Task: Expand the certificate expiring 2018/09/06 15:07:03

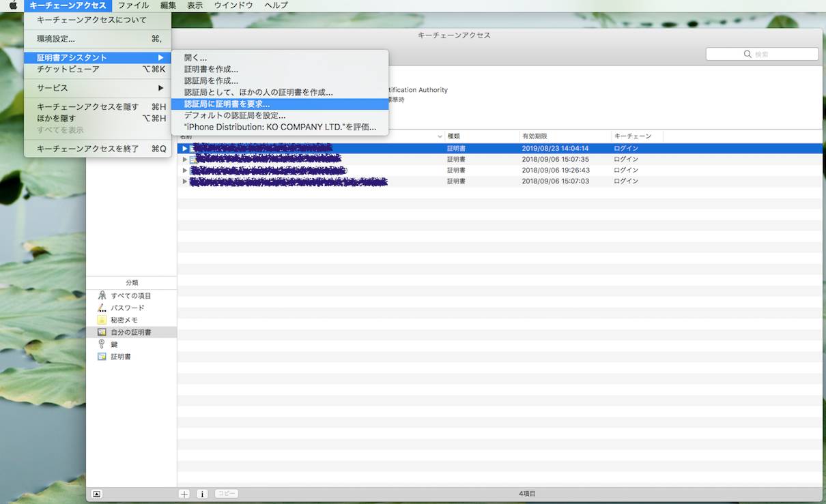Action: [184, 181]
